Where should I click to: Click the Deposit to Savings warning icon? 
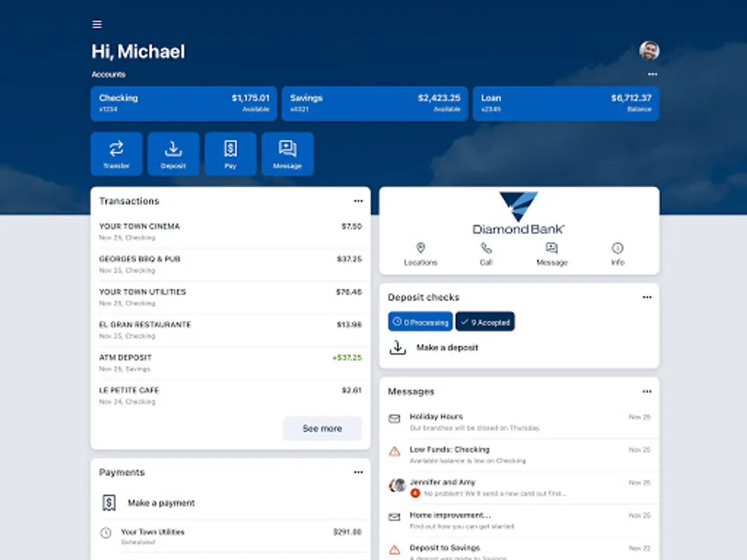pos(395,549)
